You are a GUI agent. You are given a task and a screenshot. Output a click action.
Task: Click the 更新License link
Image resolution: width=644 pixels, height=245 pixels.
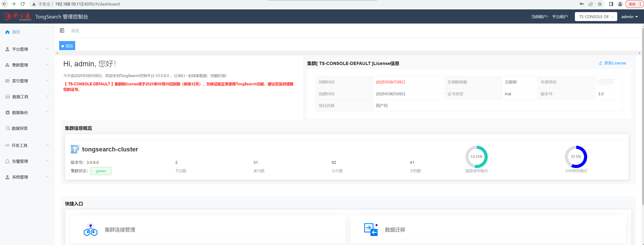(x=615, y=63)
